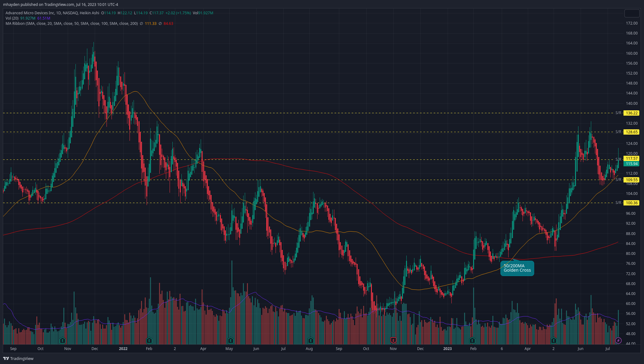Viewport: 644px width, 364px height.
Task: Select the 128.65 S/R price label
Action: click(x=632, y=132)
